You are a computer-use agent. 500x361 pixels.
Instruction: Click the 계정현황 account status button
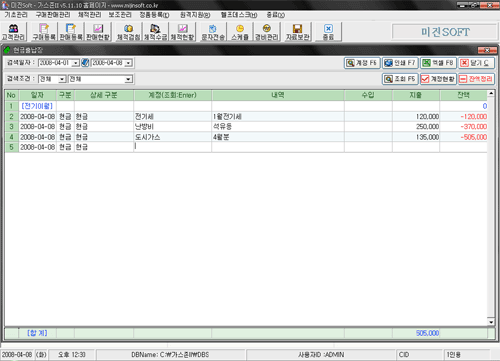(x=438, y=79)
